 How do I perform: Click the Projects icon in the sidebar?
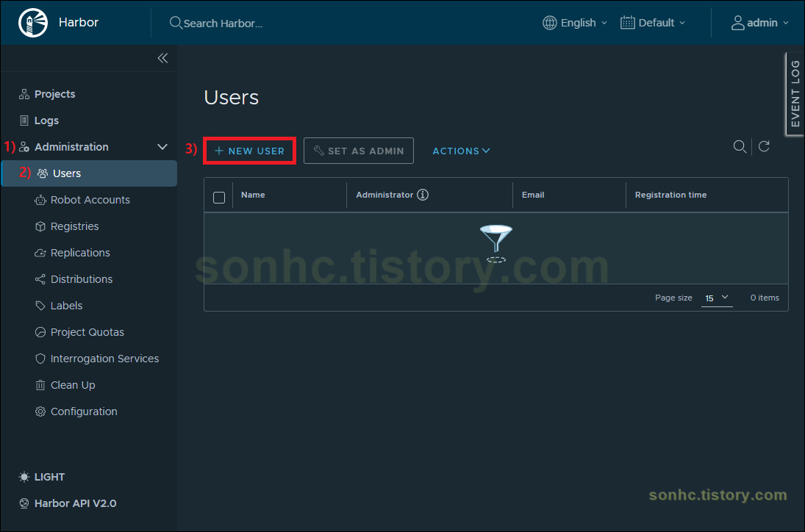[x=24, y=94]
